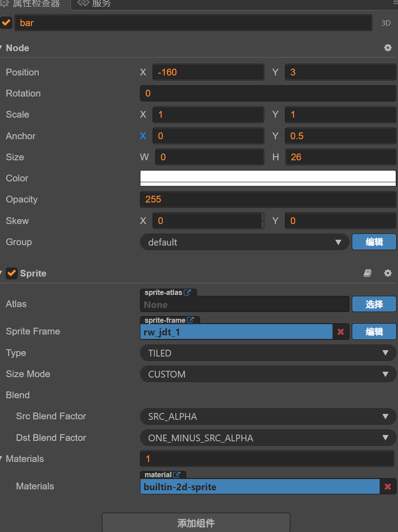Open the Node settings gear menu
The image size is (398, 532).
(x=388, y=48)
